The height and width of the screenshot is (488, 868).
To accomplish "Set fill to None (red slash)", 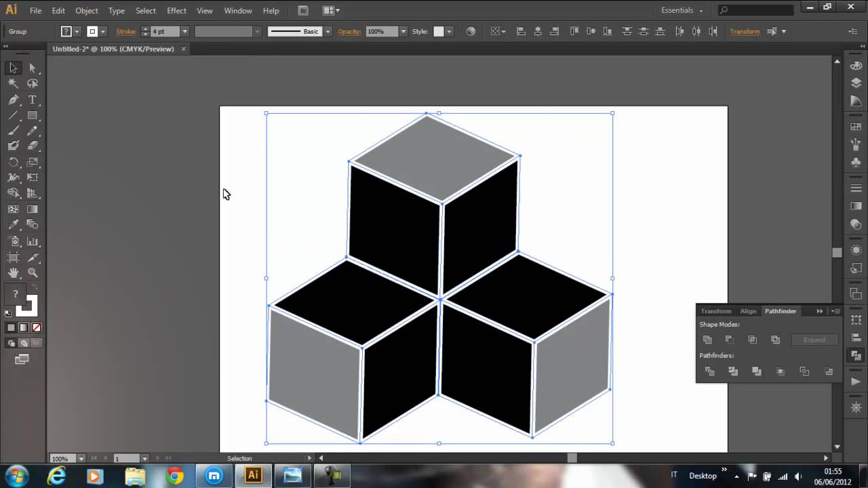I will [x=37, y=327].
